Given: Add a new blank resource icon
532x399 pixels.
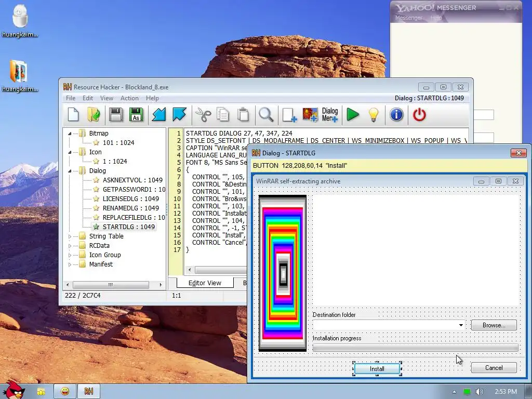Looking at the screenshot, I should point(289,114).
